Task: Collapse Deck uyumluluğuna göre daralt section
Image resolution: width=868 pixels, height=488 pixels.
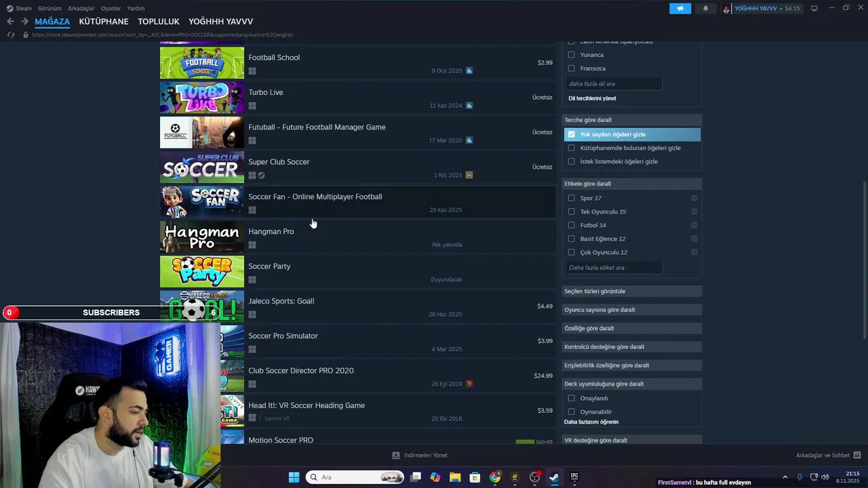Action: tap(632, 384)
